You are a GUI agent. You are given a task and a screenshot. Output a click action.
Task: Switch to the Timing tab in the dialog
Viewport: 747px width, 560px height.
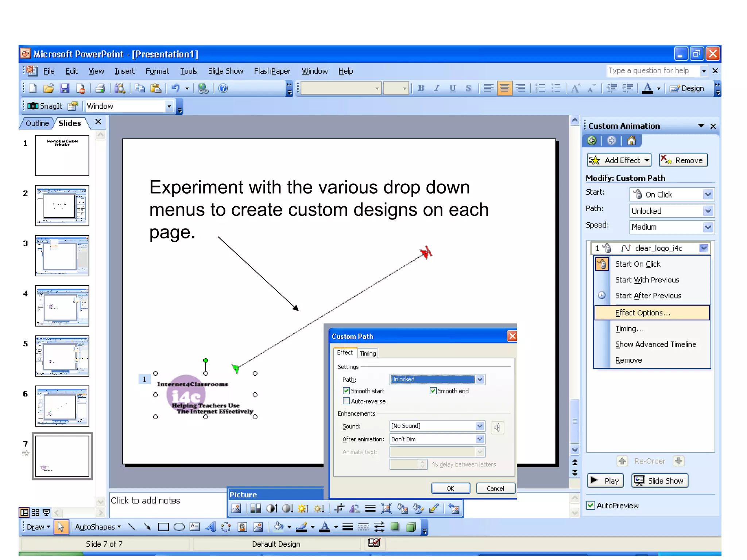[367, 353]
